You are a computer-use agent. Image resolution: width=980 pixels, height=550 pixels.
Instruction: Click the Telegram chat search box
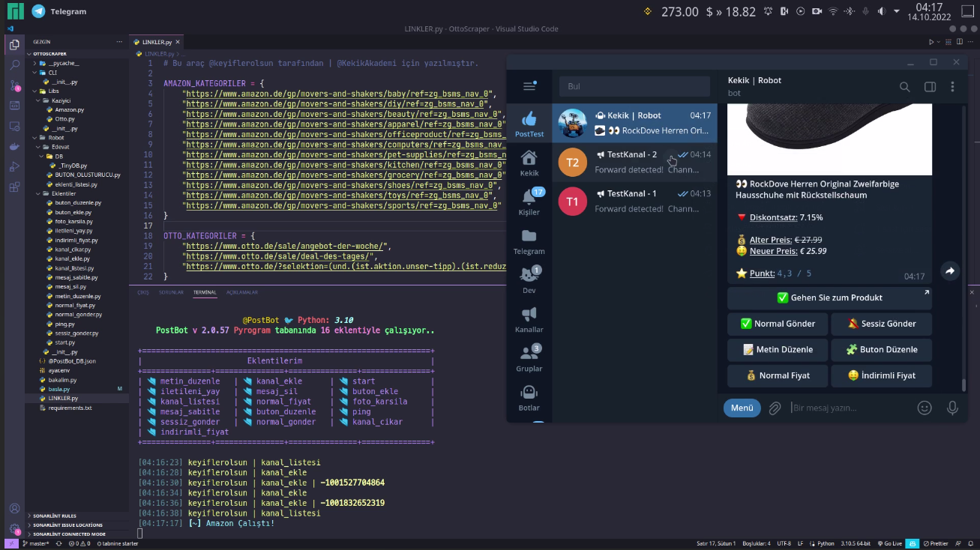(x=634, y=86)
